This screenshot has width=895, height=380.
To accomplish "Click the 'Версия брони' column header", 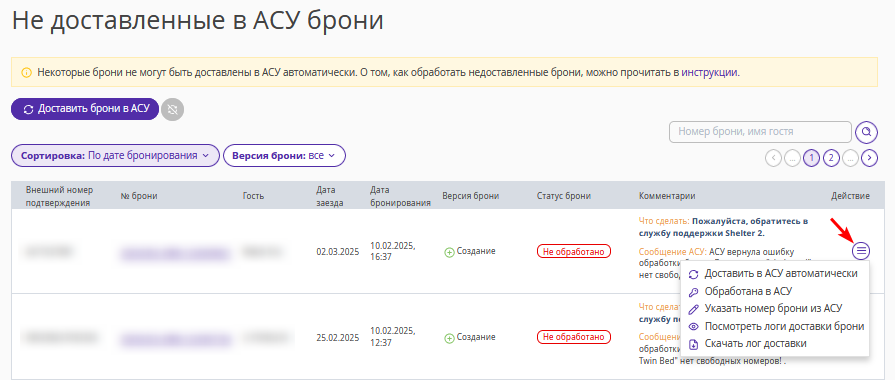I will click(471, 196).
